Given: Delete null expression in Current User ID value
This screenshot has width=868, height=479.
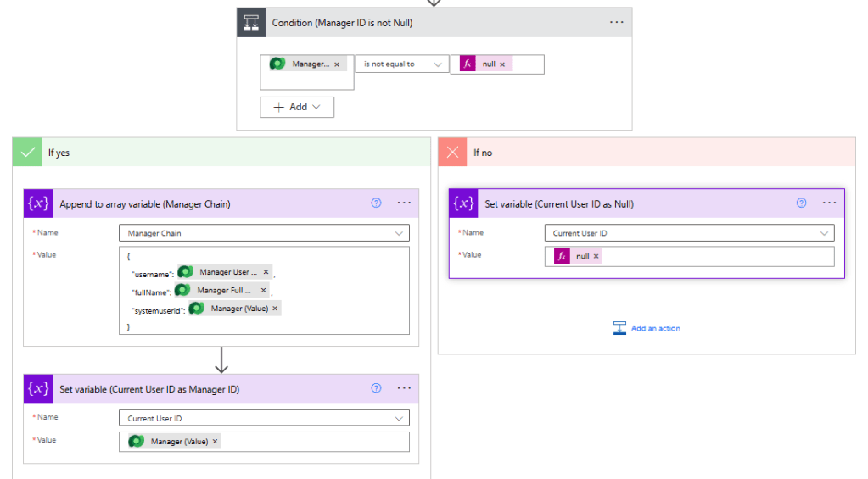Looking at the screenshot, I should tap(596, 256).
